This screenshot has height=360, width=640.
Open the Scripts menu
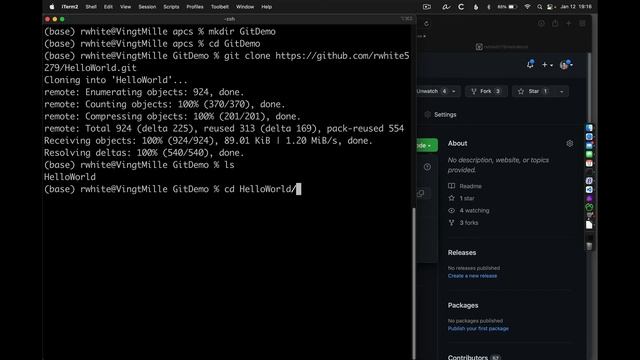(x=171, y=7)
